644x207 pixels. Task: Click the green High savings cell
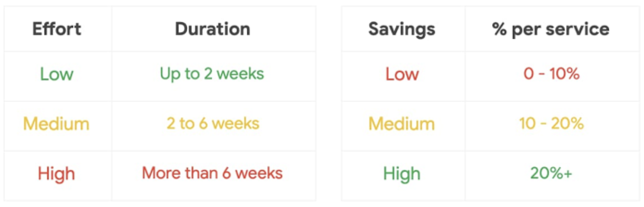pyautogui.click(x=402, y=173)
